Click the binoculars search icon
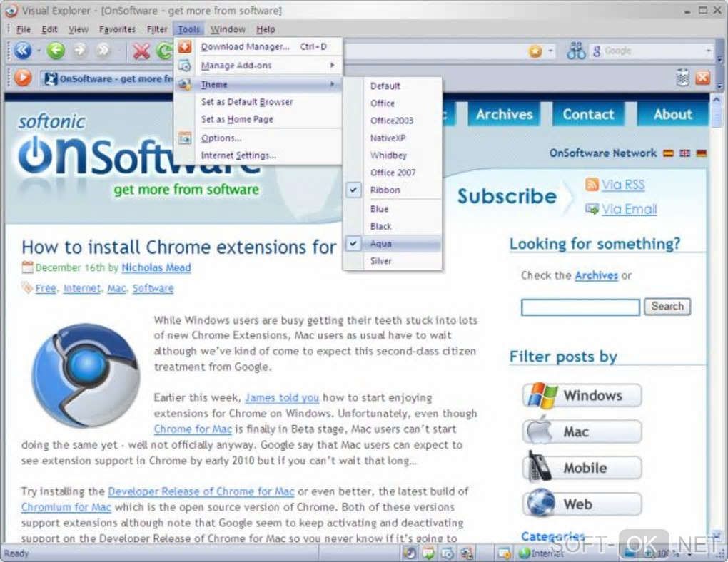 click(576, 51)
